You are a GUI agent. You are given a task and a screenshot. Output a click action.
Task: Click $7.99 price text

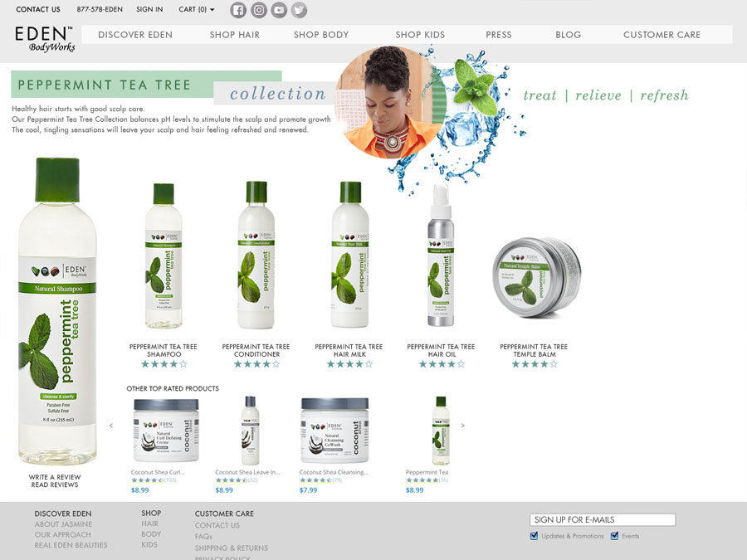308,490
